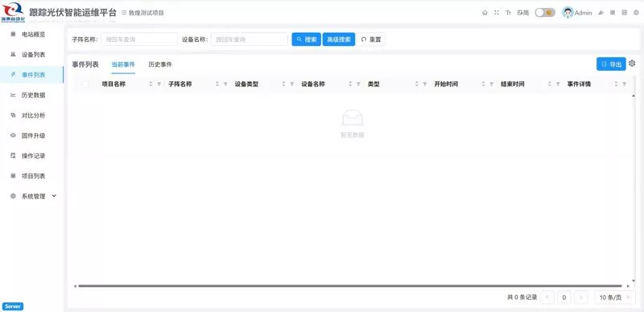This screenshot has width=644, height=312.
Task: Click the 导出 export button
Action: pos(611,64)
